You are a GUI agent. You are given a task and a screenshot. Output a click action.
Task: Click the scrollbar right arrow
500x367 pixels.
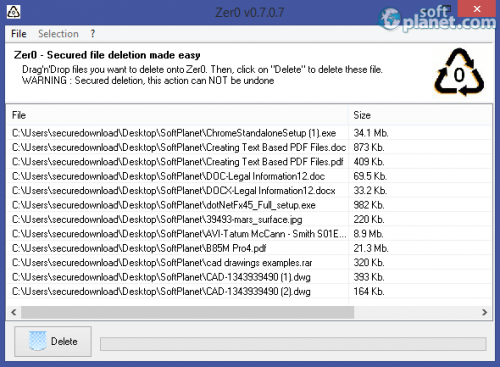click(484, 312)
